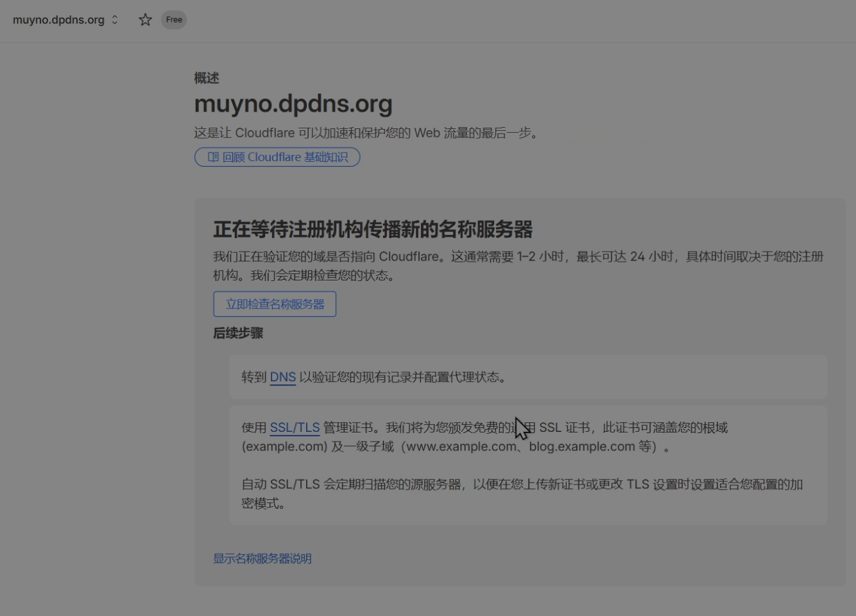The width and height of the screenshot is (856, 616).
Task: Click the 立即检查名称服务器 button
Action: pyautogui.click(x=275, y=304)
